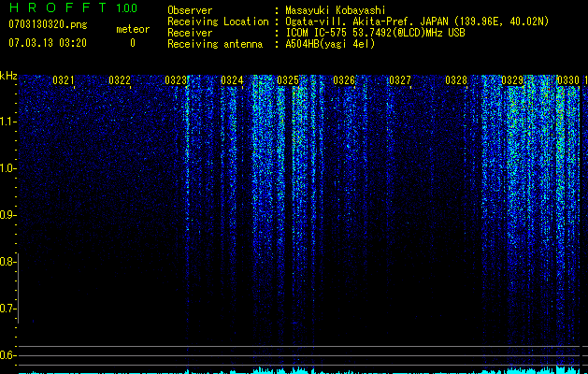
Task: Click the 0327 time marker
Action: [400, 80]
